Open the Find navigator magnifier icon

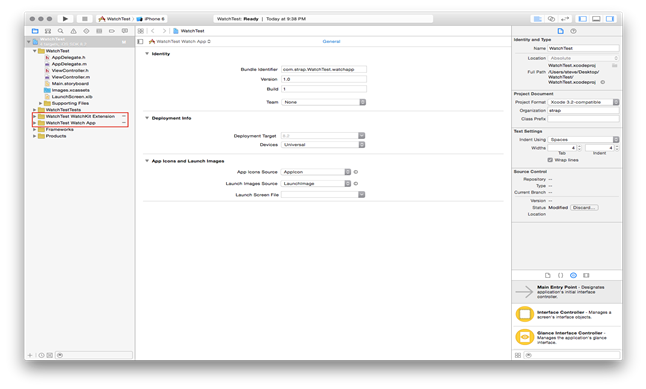(x=61, y=31)
